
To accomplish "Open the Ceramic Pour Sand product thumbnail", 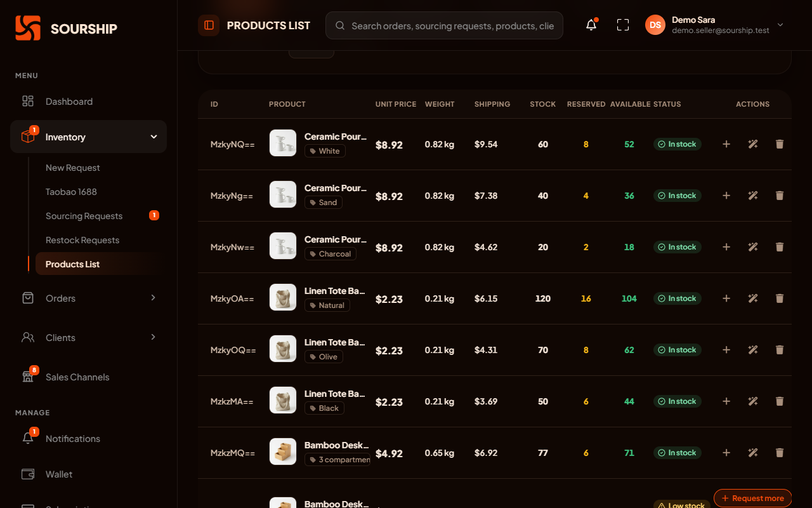I will pos(283,194).
